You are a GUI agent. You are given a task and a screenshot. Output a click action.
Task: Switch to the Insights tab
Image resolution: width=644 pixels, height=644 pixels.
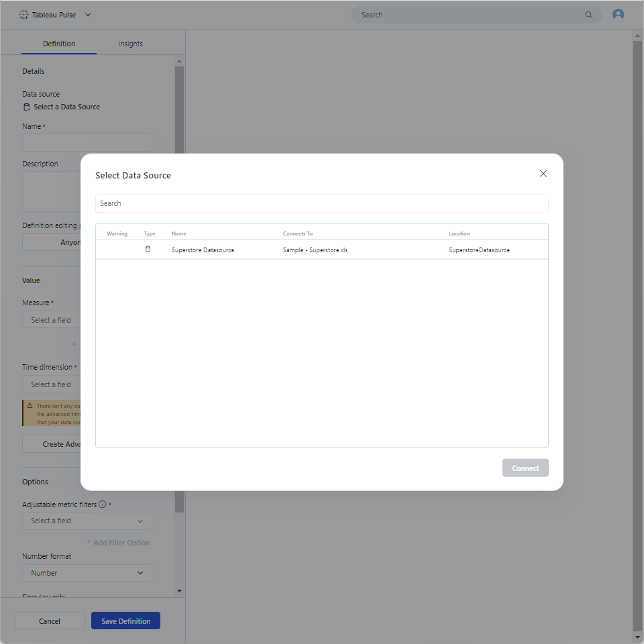point(130,44)
